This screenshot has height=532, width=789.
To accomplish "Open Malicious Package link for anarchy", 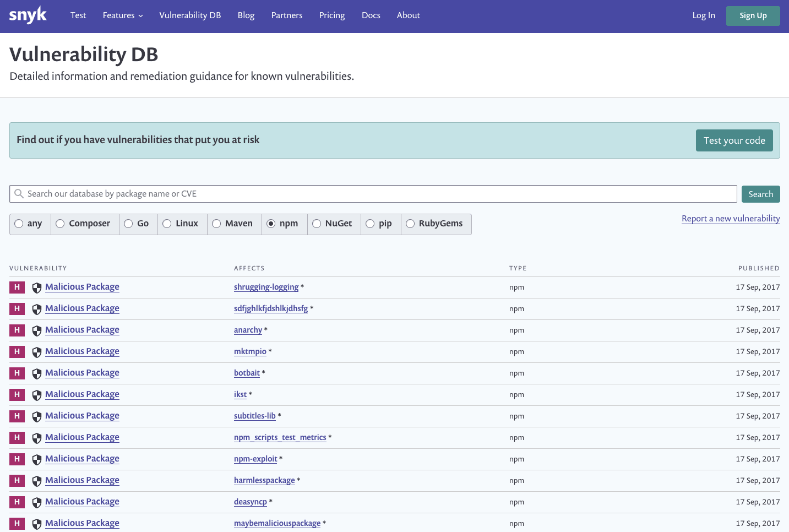I will pos(82,330).
